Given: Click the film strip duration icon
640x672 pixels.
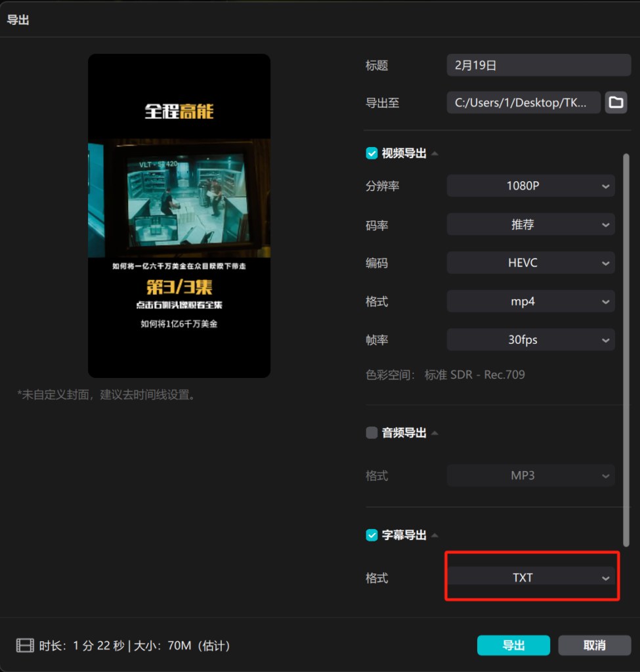Looking at the screenshot, I should coord(25,646).
